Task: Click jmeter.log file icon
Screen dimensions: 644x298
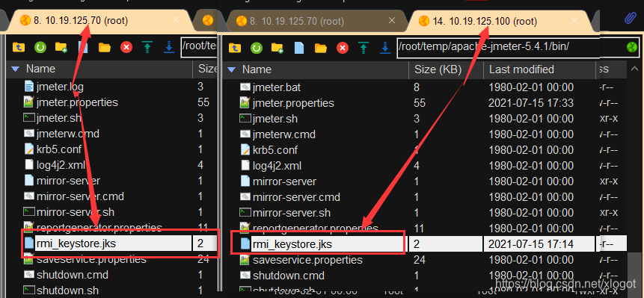Action: tap(28, 87)
